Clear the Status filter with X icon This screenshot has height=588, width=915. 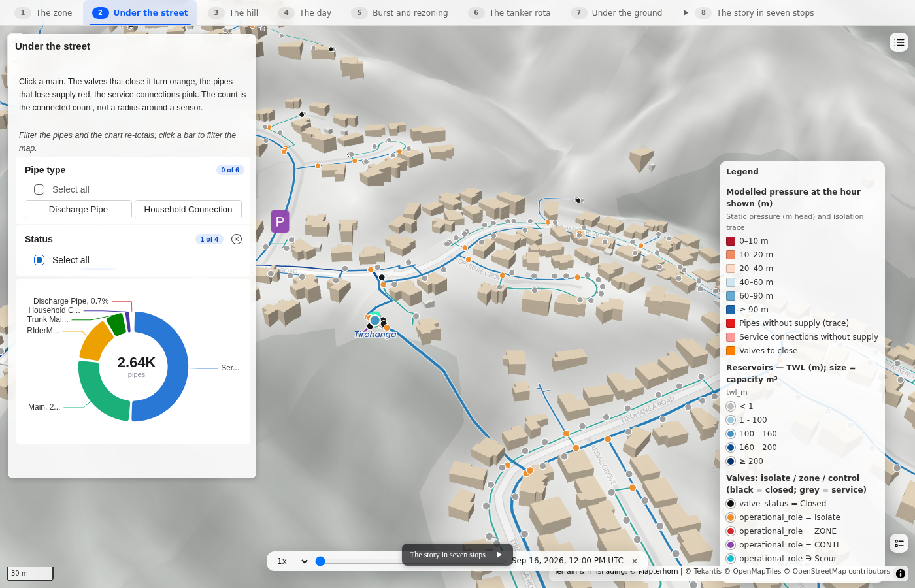237,239
